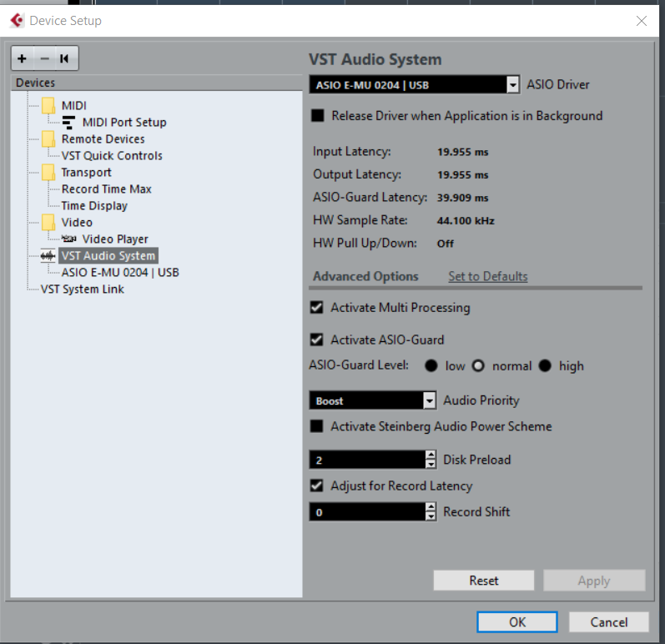Viewport: 665px width, 644px height.
Task: Increase the Record Shift value
Action: coord(431,507)
